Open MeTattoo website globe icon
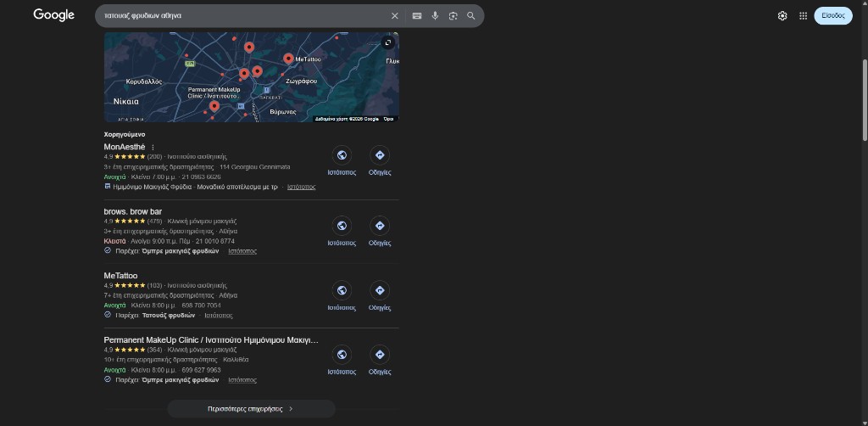The height and width of the screenshot is (426, 868). point(342,290)
